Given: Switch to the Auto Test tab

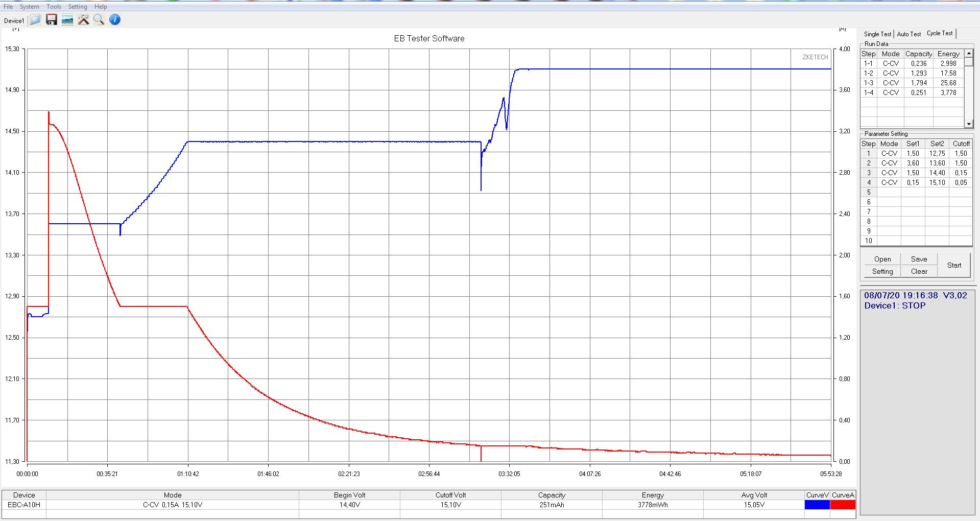Looking at the screenshot, I should [909, 34].
